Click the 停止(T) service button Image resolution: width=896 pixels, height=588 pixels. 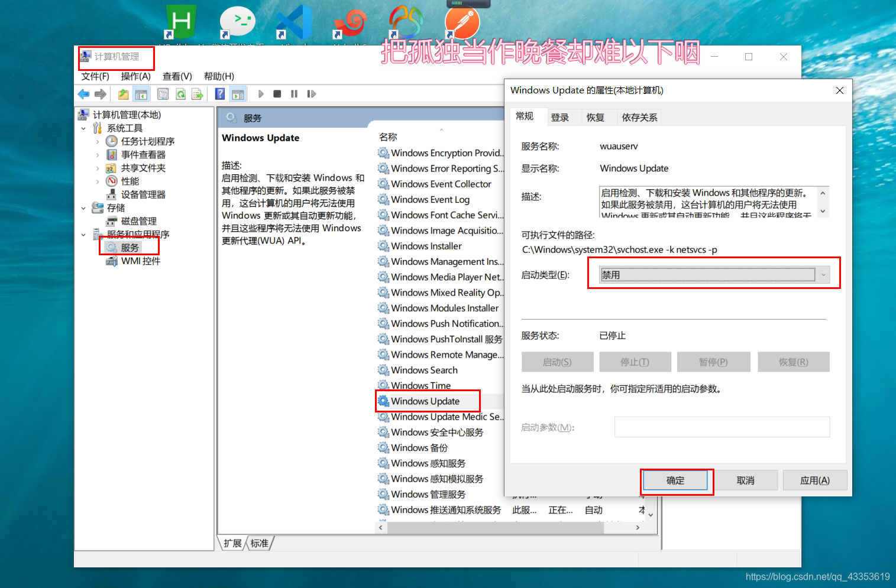click(635, 362)
